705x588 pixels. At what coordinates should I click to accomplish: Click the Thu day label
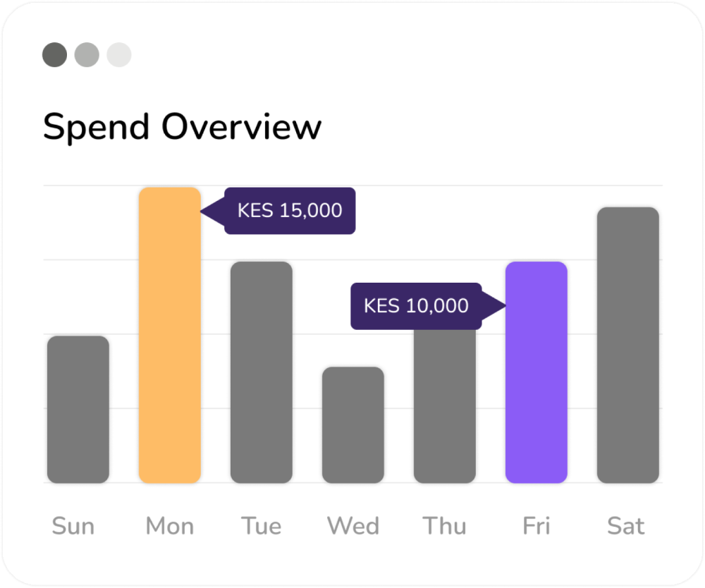[444, 526]
